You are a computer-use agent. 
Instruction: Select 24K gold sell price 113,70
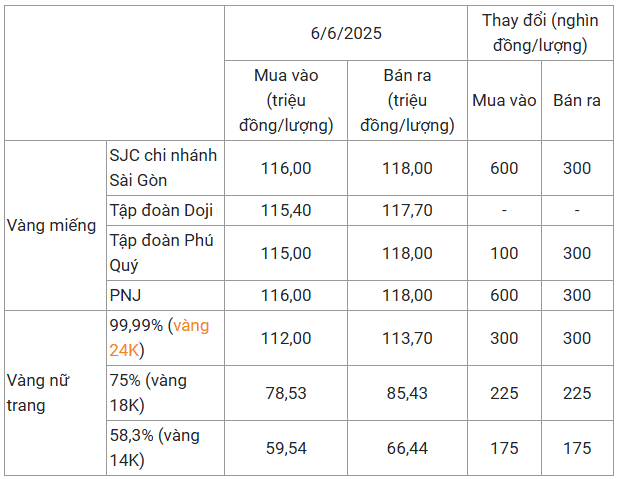tap(407, 338)
